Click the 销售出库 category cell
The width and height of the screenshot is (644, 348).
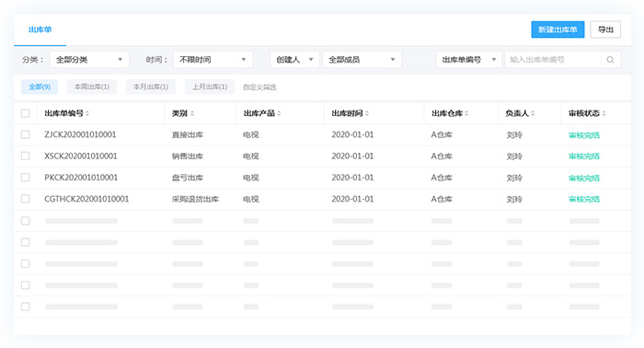(188, 157)
